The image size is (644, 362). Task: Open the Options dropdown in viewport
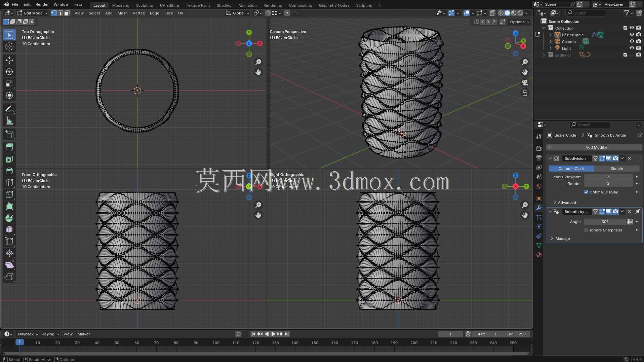520,22
